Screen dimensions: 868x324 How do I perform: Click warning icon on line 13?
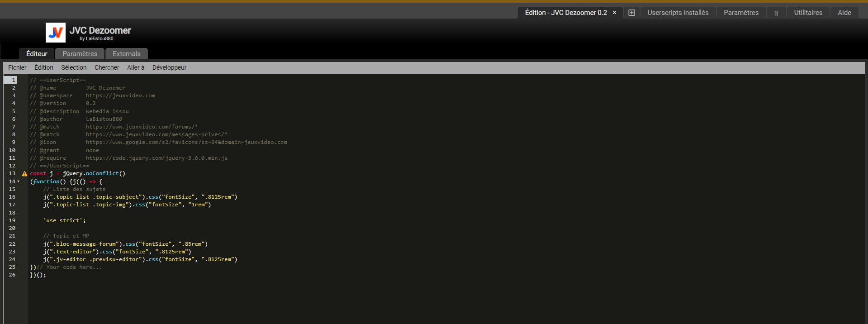[x=24, y=174]
